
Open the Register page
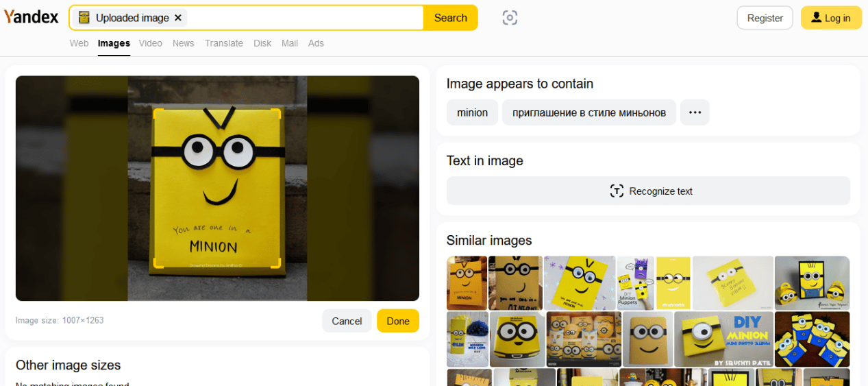[765, 18]
